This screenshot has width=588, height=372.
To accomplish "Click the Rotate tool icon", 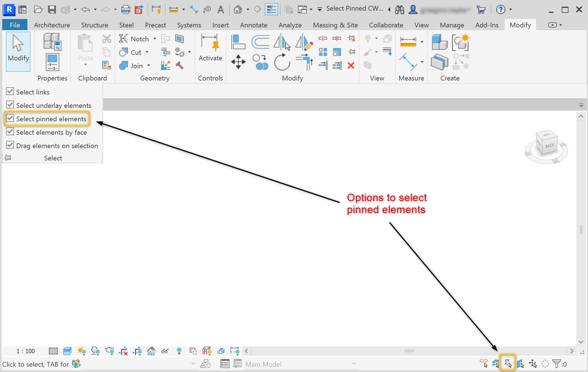I will (282, 62).
